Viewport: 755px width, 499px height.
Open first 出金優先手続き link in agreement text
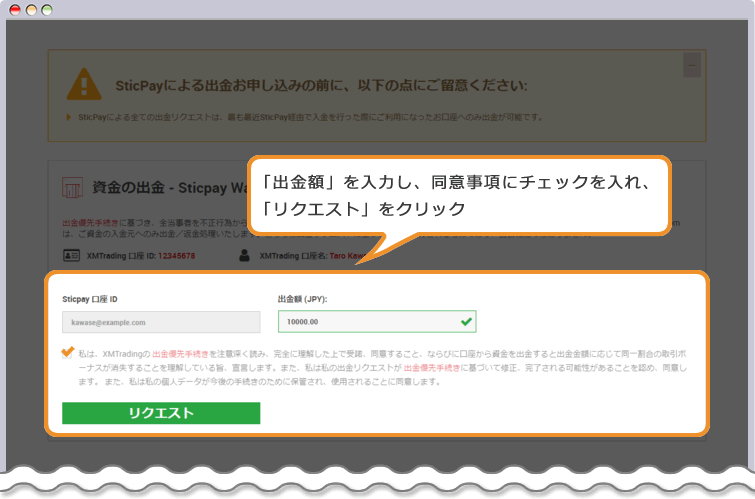pos(180,354)
